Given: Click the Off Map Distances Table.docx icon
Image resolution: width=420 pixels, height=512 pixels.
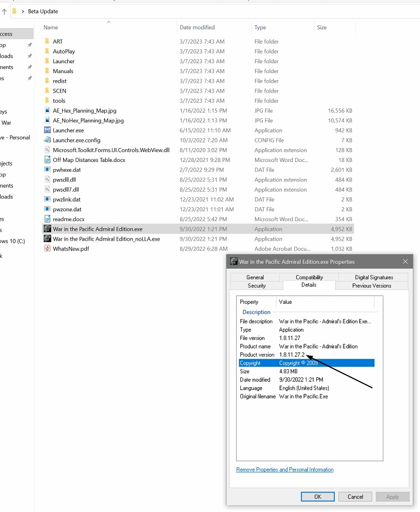Looking at the screenshot, I should pyautogui.click(x=47, y=160).
